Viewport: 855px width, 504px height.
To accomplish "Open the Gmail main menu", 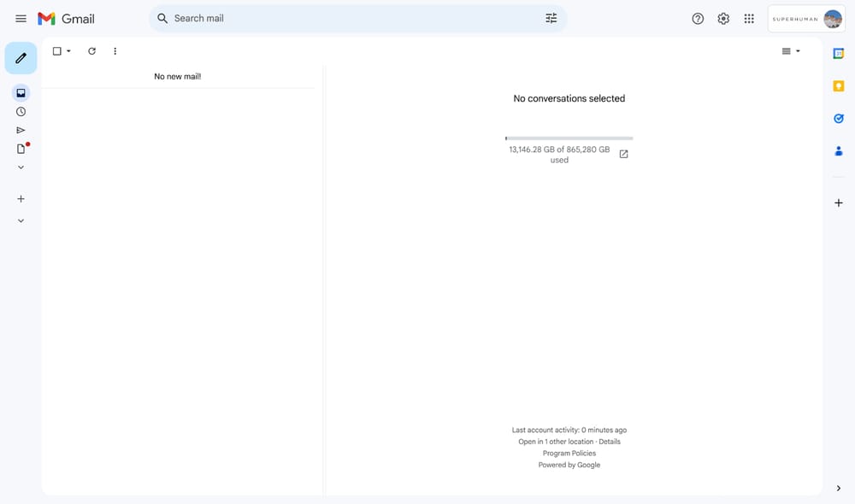I will pyautogui.click(x=21, y=18).
